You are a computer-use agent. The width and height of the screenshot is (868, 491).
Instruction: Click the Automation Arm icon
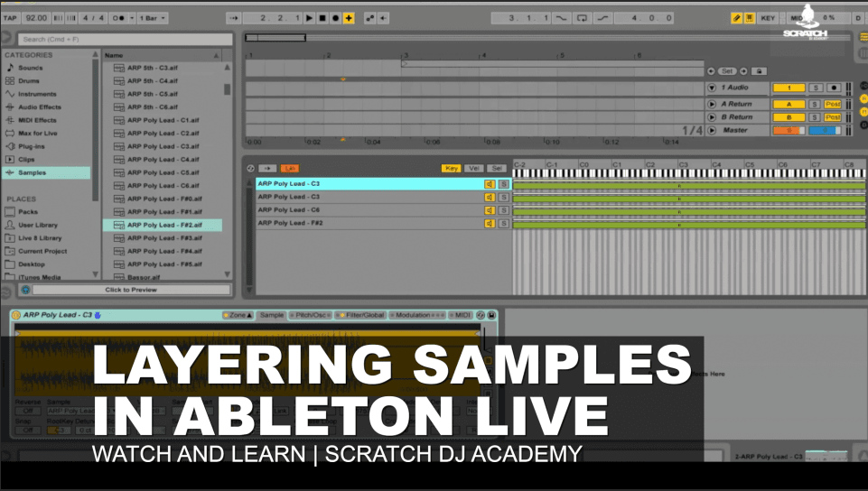369,18
